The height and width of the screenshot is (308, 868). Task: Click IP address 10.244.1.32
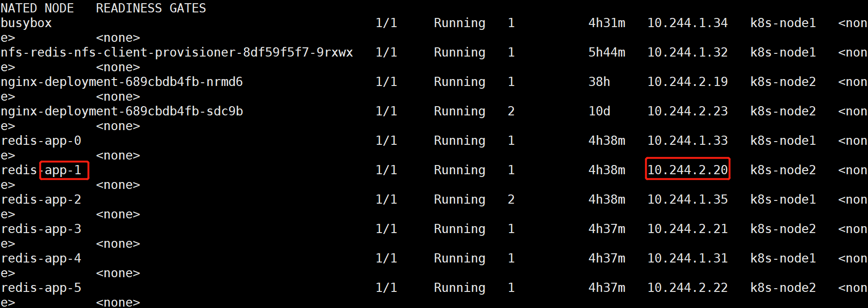pyautogui.click(x=688, y=52)
